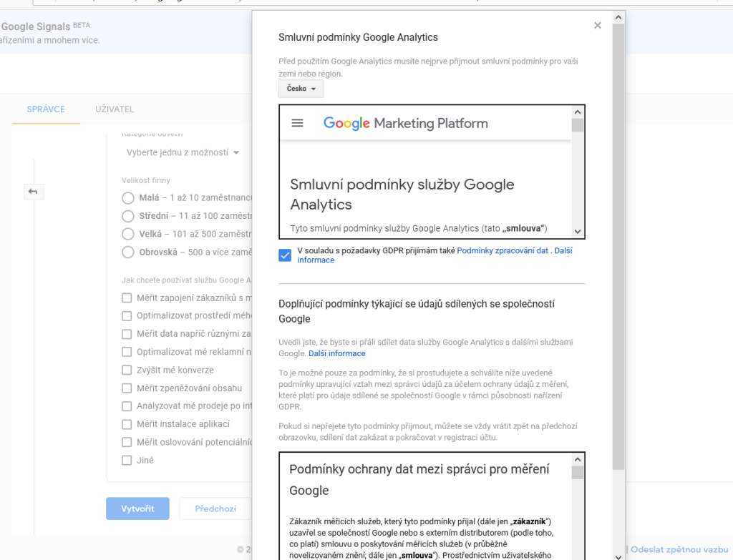Select Malá company size radio button
The height and width of the screenshot is (560, 733).
click(128, 198)
